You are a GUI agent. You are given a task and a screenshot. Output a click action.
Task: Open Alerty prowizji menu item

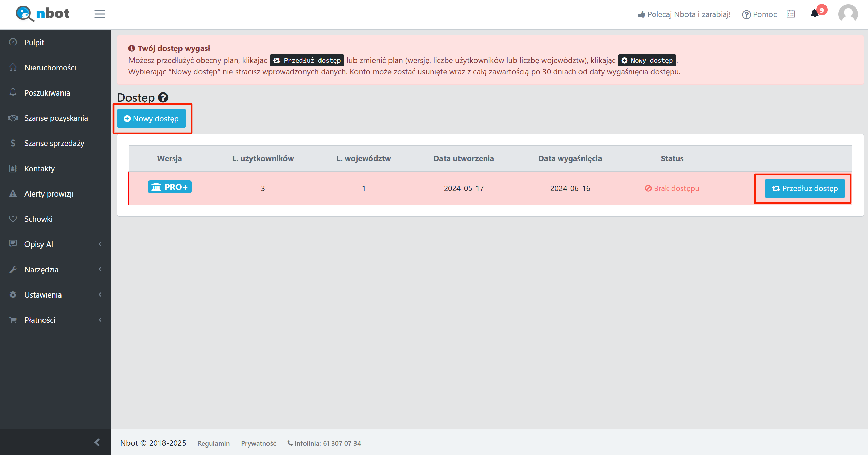click(x=49, y=194)
